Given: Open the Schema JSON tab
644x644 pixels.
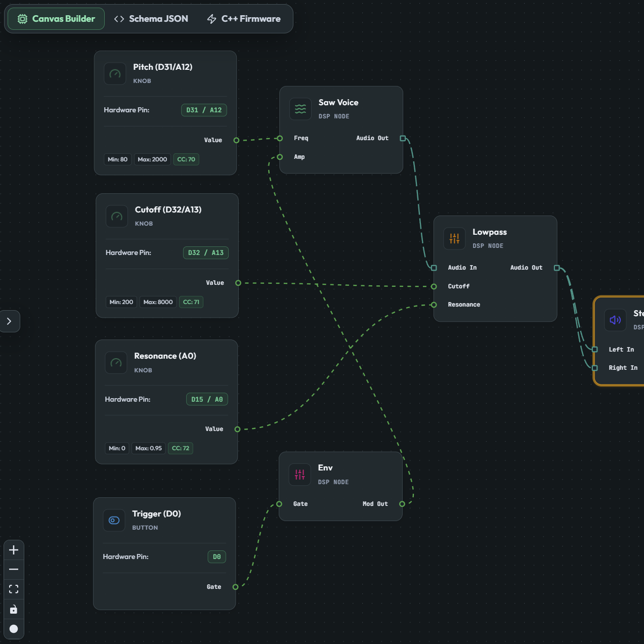Looking at the screenshot, I should [x=151, y=19].
